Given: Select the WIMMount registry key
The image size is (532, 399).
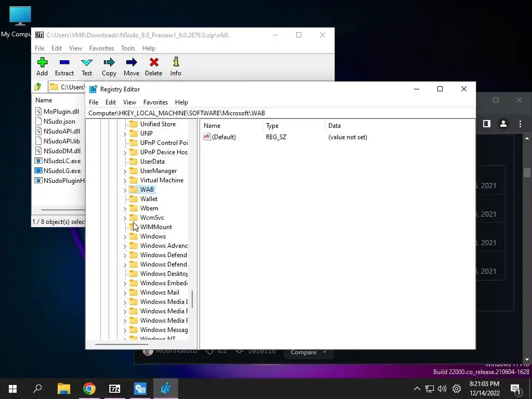Looking at the screenshot, I should [x=156, y=227].
